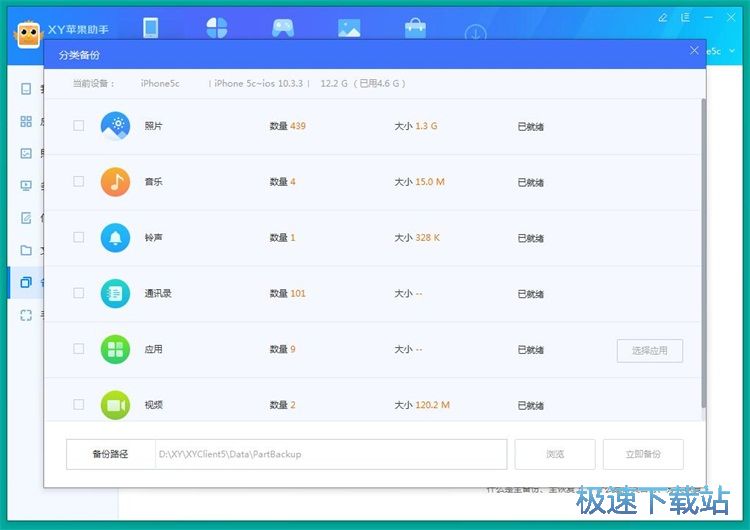750x530 pixels.
Task: Enable the Contacts (通讯录) checkbox
Action: (x=79, y=293)
